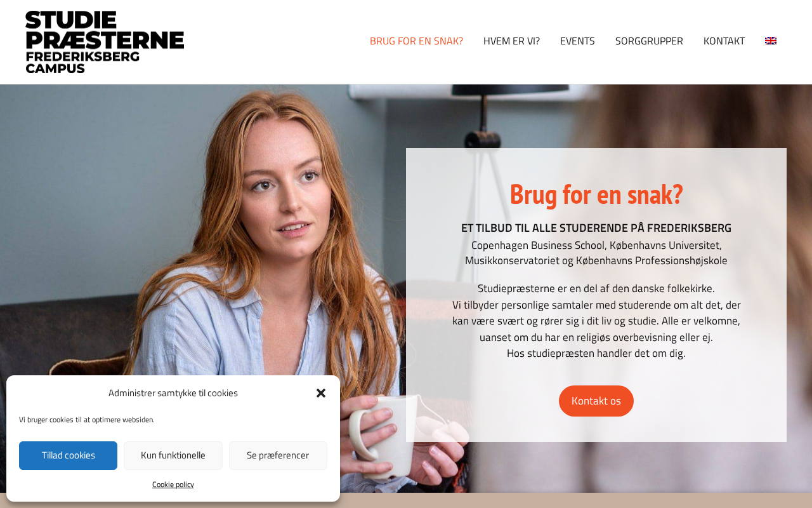The width and height of the screenshot is (812, 508).
Task: Follow the 'Cookie policy' link
Action: click(173, 485)
